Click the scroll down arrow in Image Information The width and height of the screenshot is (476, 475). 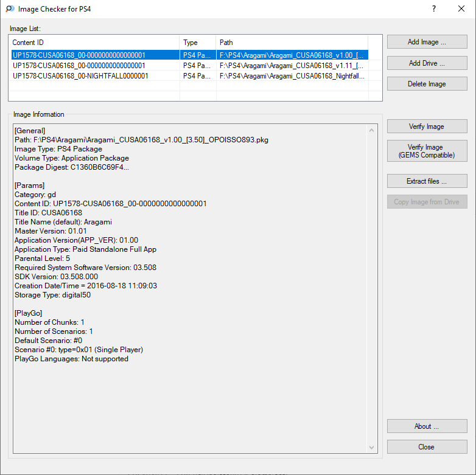coord(371,448)
